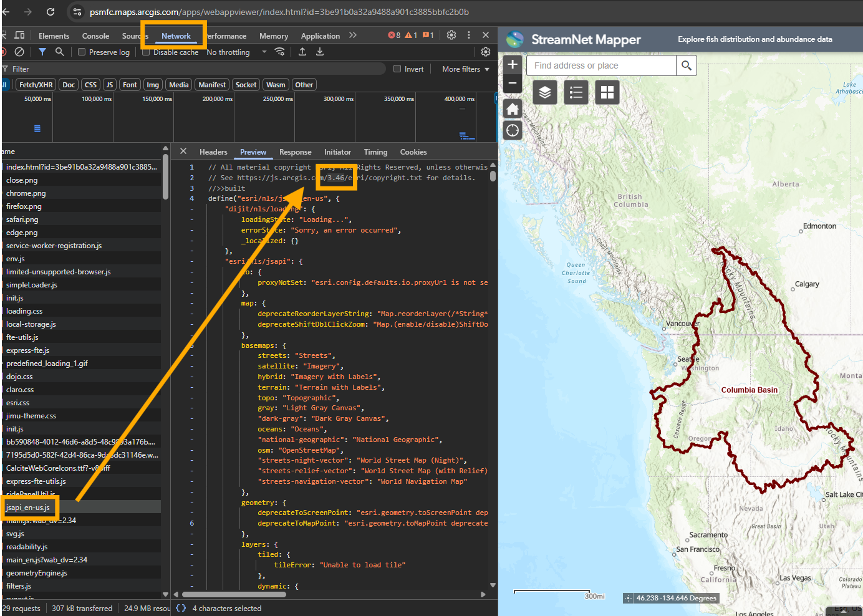
Task: Switch to the Console tab
Action: pyautogui.click(x=95, y=36)
